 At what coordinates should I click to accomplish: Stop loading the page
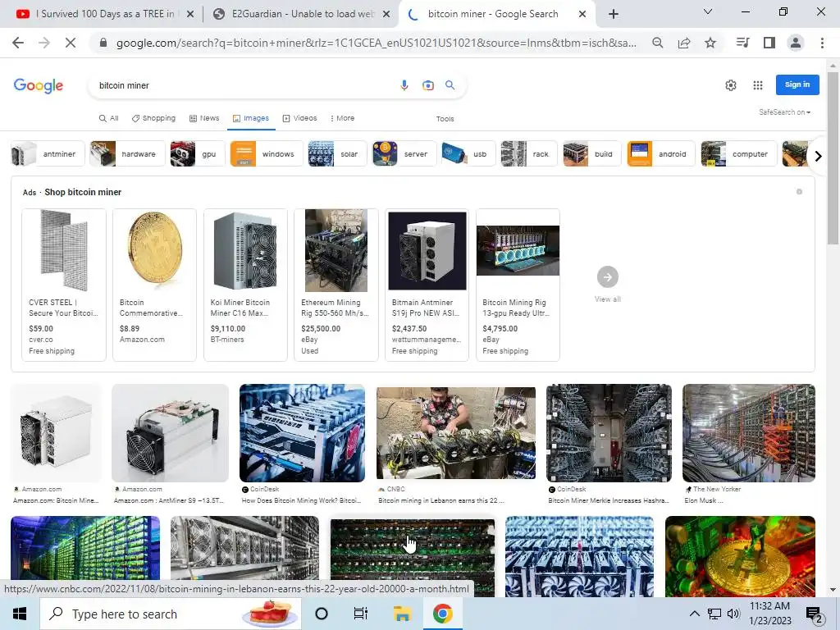coord(71,43)
